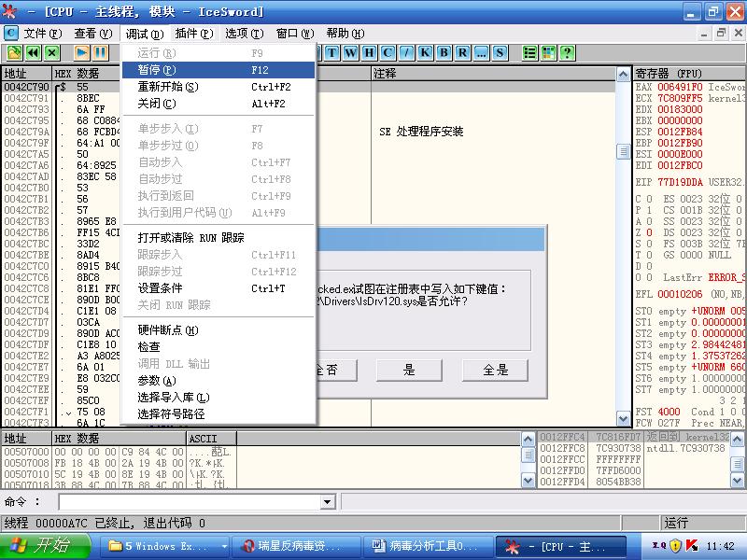Select 暂停(P) F12 menu entry
Image resolution: width=747 pixels, height=560 pixels.
click(218, 70)
